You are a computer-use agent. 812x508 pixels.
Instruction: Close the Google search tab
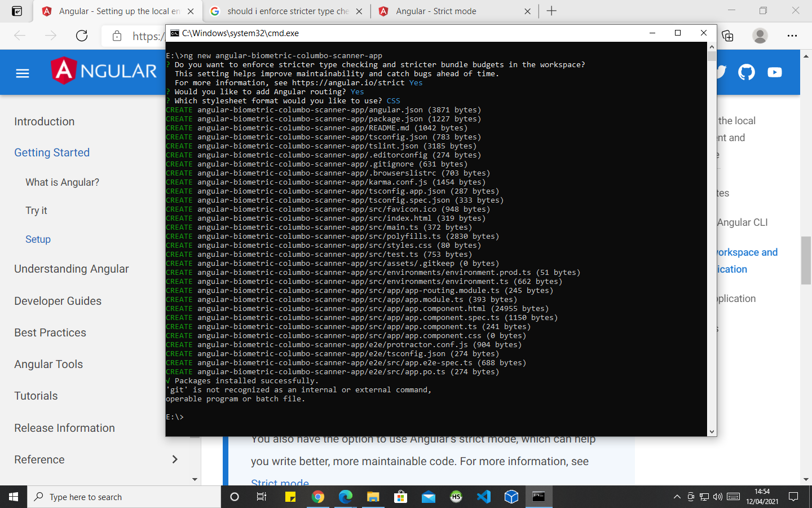coord(359,11)
